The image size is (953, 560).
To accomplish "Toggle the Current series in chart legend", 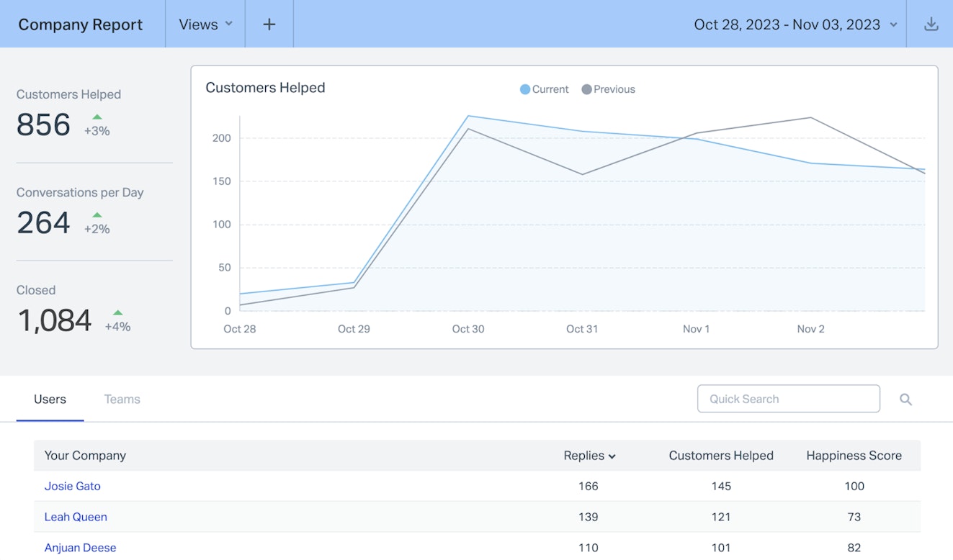I will pos(545,89).
